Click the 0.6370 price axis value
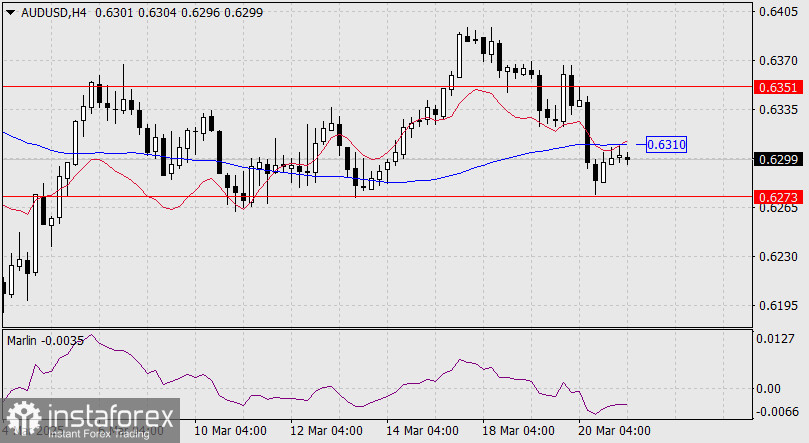Viewport: 809px width, 443px height. pos(778,61)
